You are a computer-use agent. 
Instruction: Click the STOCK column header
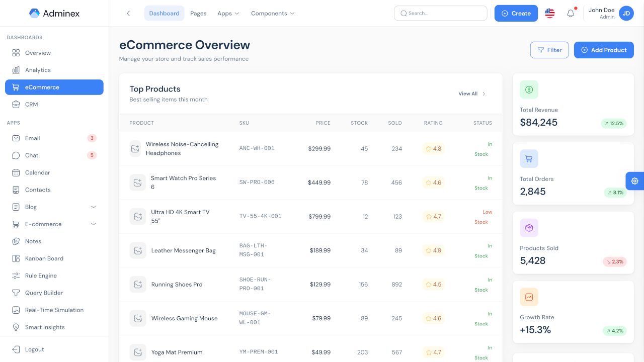(359, 123)
